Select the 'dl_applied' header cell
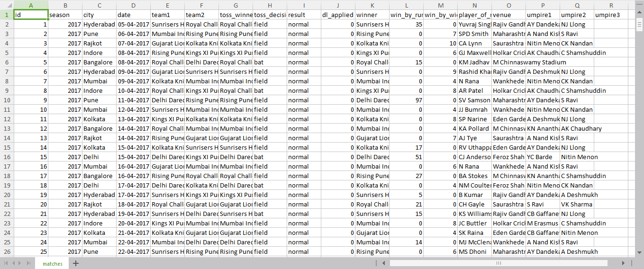Screen dimensions: 644x269 (338, 15)
